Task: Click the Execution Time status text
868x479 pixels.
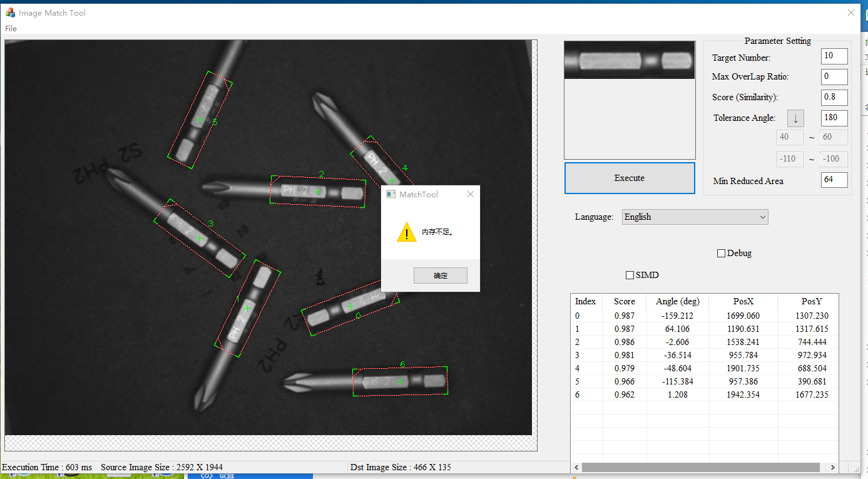Action: [47, 468]
